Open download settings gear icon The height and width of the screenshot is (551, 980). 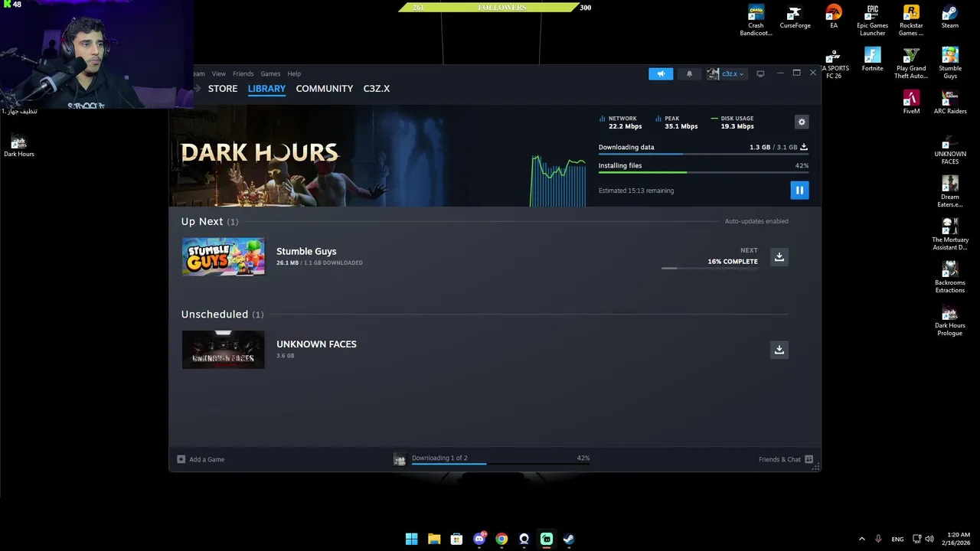tap(802, 122)
